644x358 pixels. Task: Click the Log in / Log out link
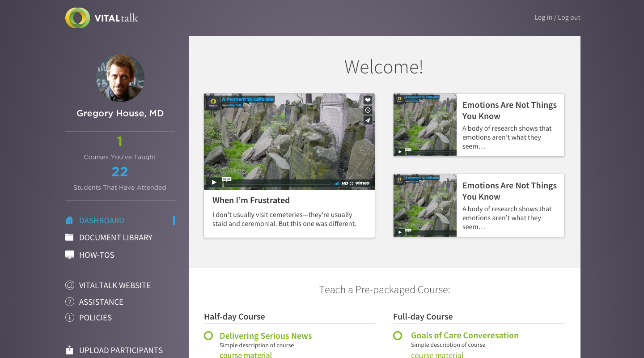557,17
